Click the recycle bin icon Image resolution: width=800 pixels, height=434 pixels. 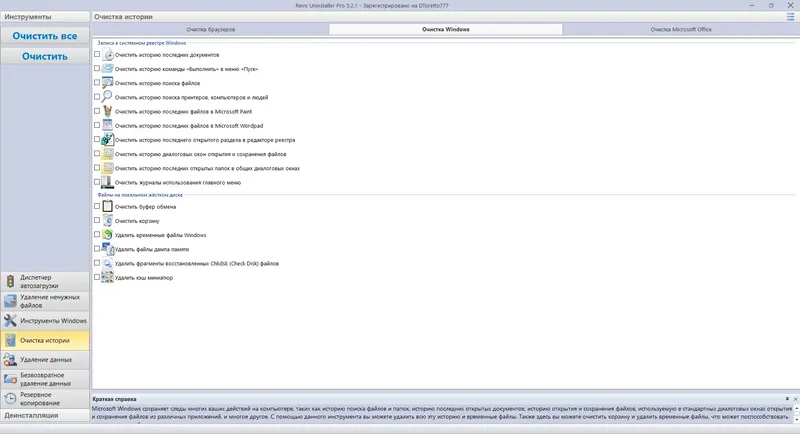107,220
